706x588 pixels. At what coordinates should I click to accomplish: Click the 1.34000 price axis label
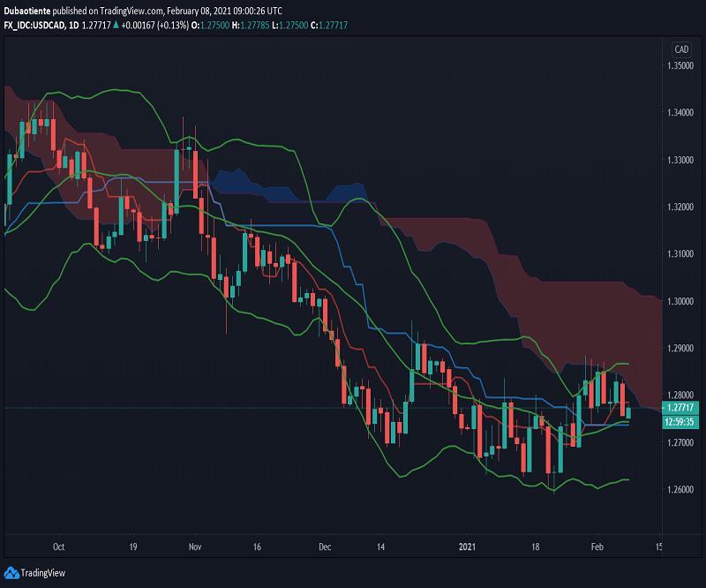(680, 113)
